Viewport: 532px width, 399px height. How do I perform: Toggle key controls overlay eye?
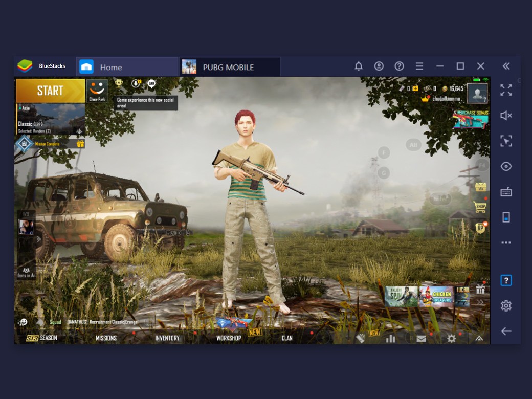pos(506,166)
